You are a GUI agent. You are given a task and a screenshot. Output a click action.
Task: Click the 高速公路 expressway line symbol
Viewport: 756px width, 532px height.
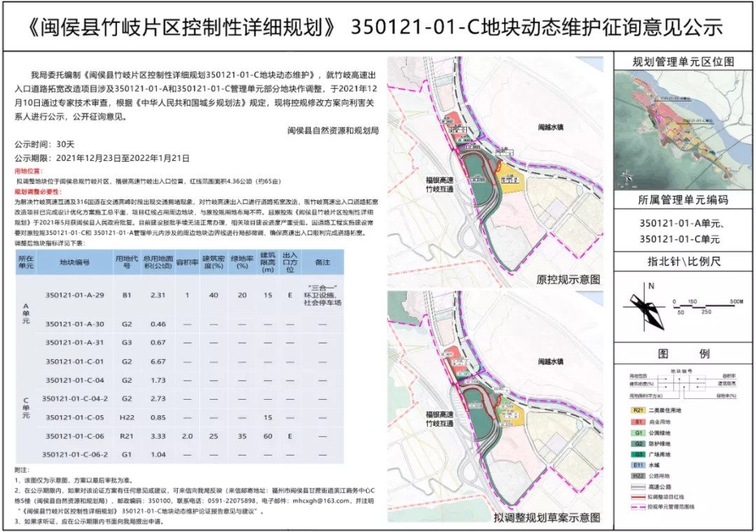coord(638,486)
